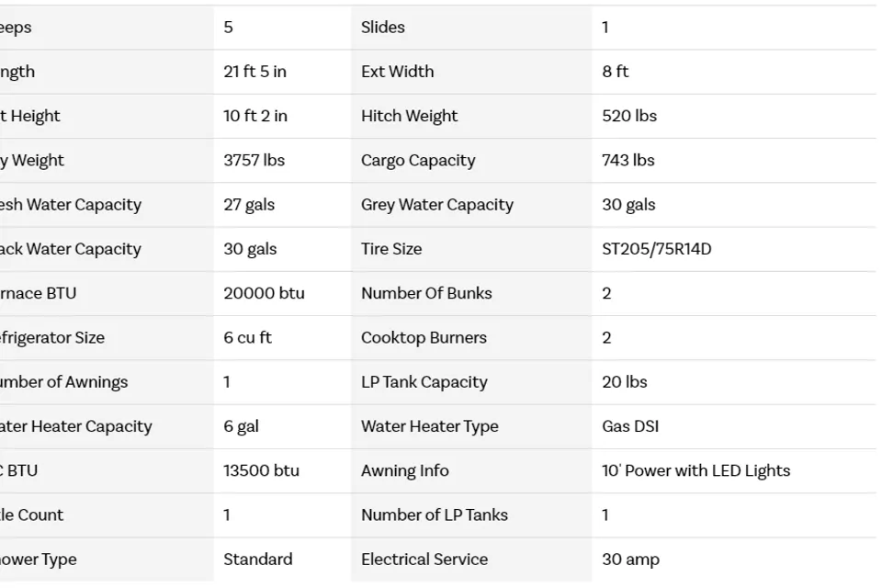
Task: Click the 30 amp value
Action: 630,560
